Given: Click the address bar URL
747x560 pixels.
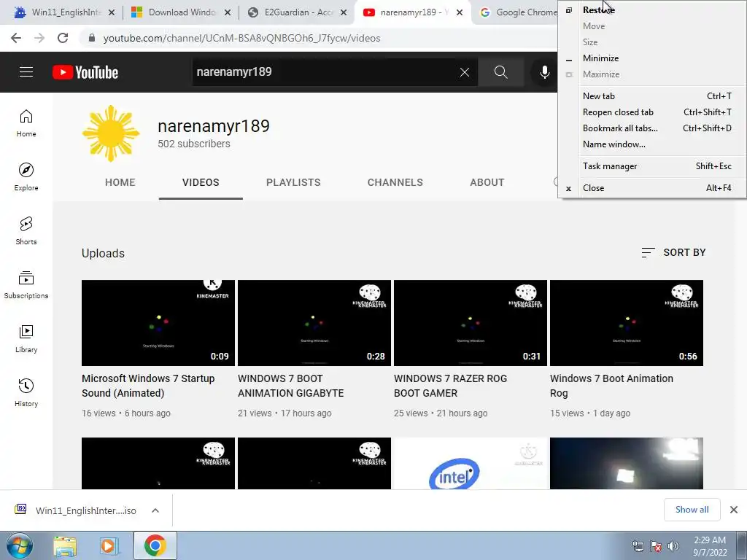Looking at the screenshot, I should click(241, 38).
